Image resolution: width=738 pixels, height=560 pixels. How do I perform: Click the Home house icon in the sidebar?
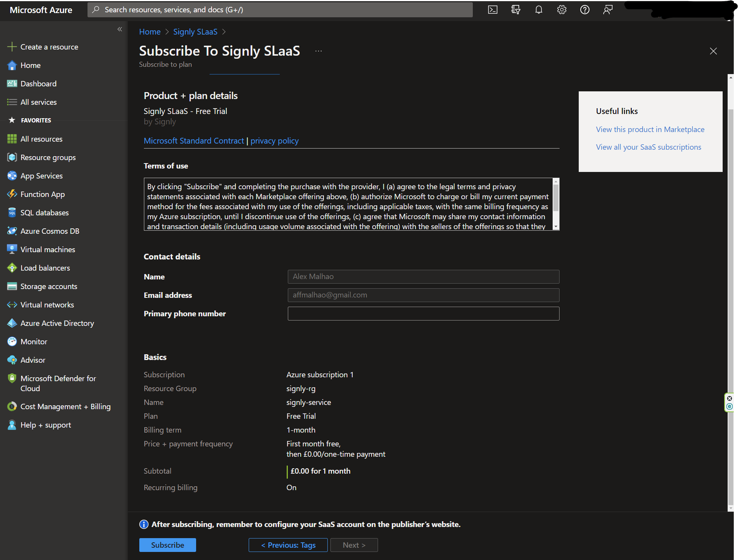12,65
